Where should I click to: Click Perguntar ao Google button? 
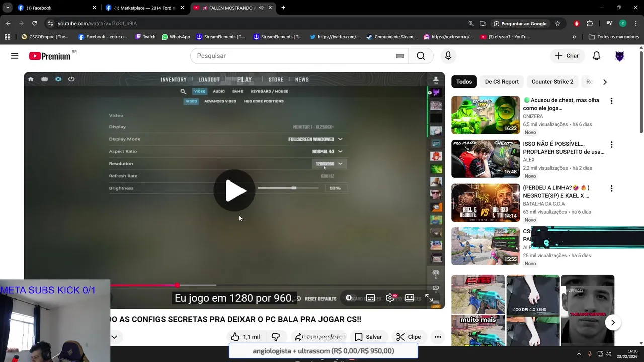point(520,23)
